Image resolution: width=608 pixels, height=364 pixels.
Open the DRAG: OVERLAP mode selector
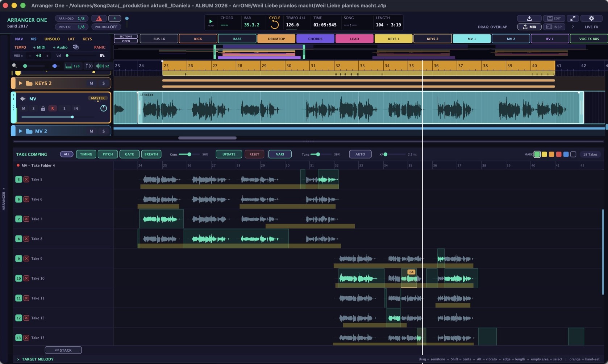pos(492,27)
